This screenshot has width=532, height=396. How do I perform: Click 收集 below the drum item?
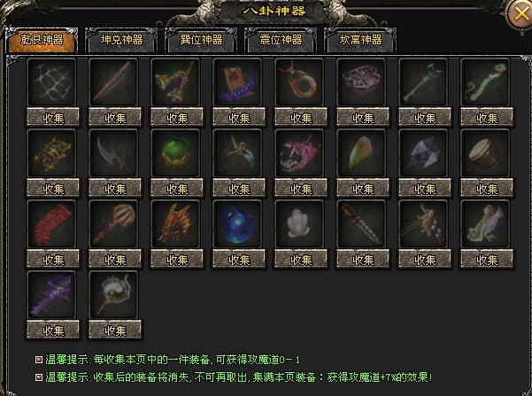pyautogui.click(x=487, y=188)
